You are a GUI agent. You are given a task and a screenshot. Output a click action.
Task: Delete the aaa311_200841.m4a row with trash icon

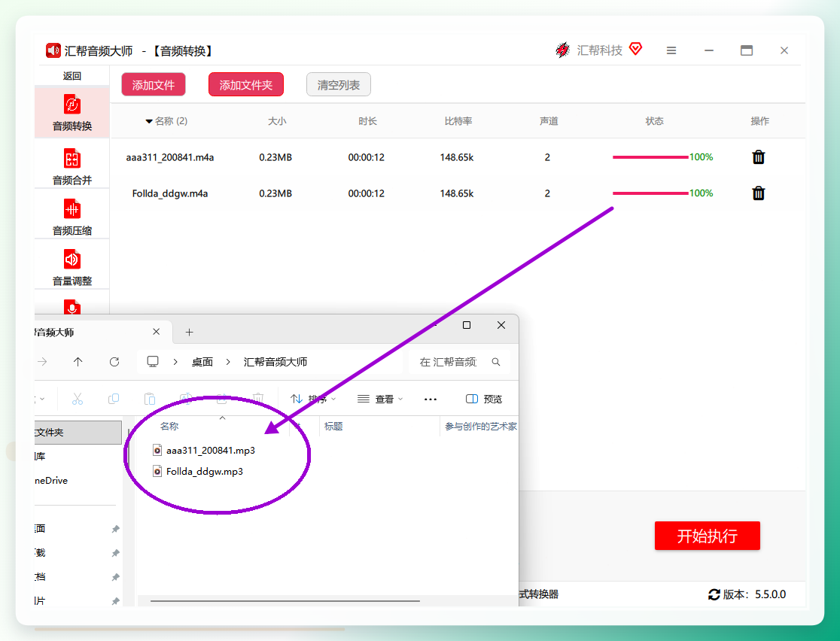point(758,157)
